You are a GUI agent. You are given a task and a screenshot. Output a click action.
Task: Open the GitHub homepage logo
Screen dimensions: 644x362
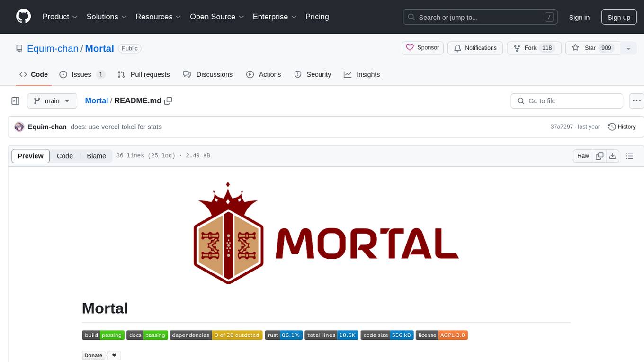click(x=23, y=17)
